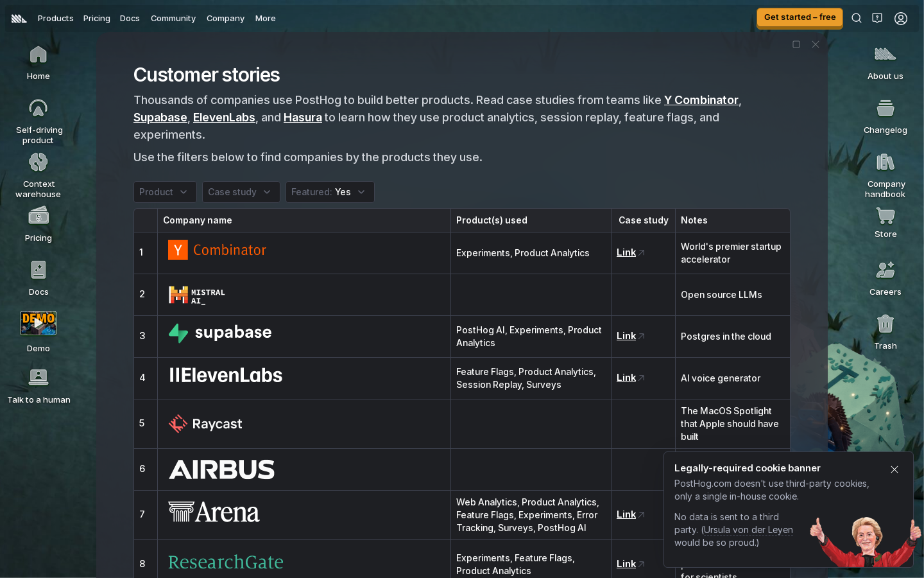The height and width of the screenshot is (578, 924).
Task: Click the ElevenLabs logo in table
Action: (225, 376)
